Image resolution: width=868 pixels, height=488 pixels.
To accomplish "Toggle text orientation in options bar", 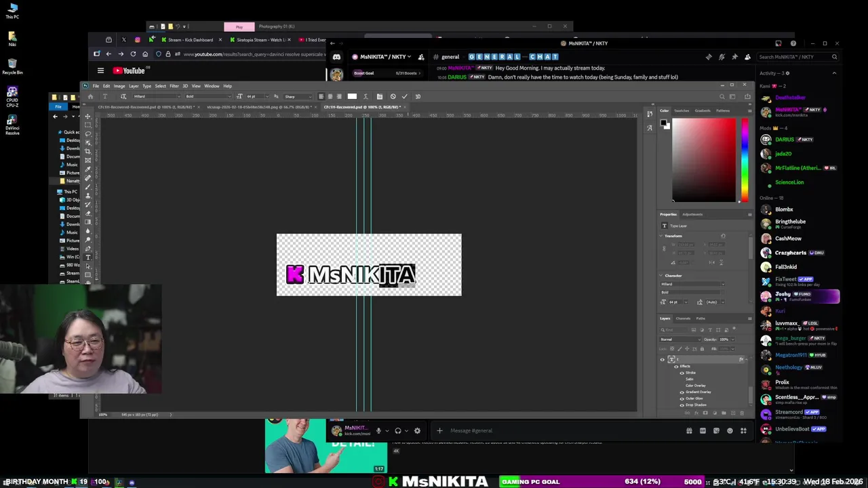I will [123, 96].
